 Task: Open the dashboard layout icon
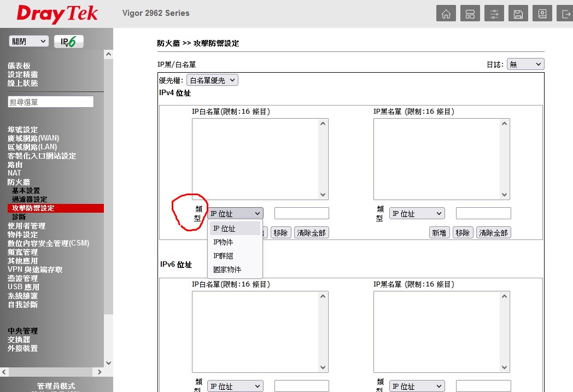(470, 14)
